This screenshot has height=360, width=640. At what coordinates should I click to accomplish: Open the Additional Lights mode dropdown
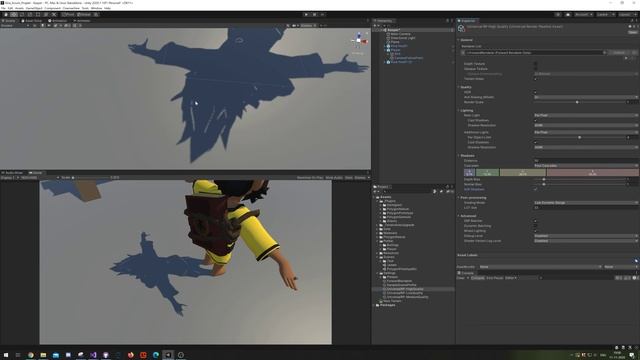(586, 132)
